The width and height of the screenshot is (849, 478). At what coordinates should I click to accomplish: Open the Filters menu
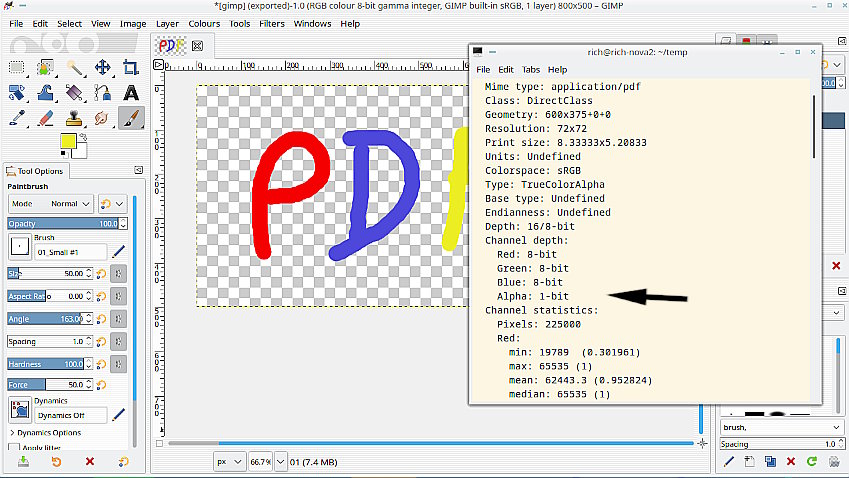click(x=272, y=23)
